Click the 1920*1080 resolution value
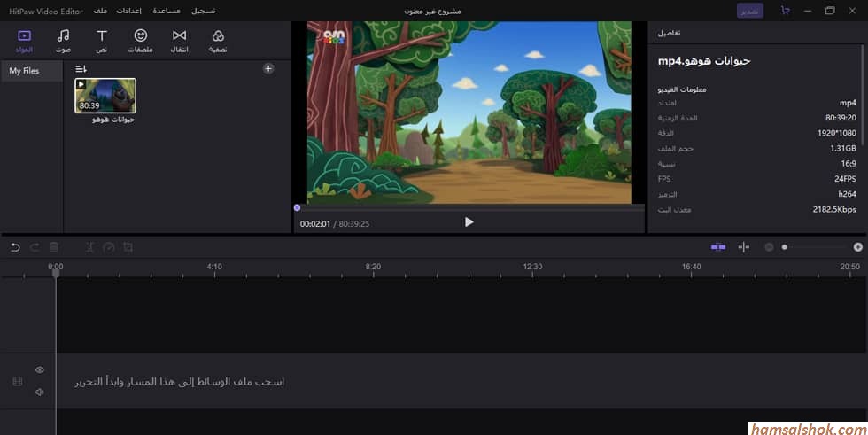 pos(836,133)
